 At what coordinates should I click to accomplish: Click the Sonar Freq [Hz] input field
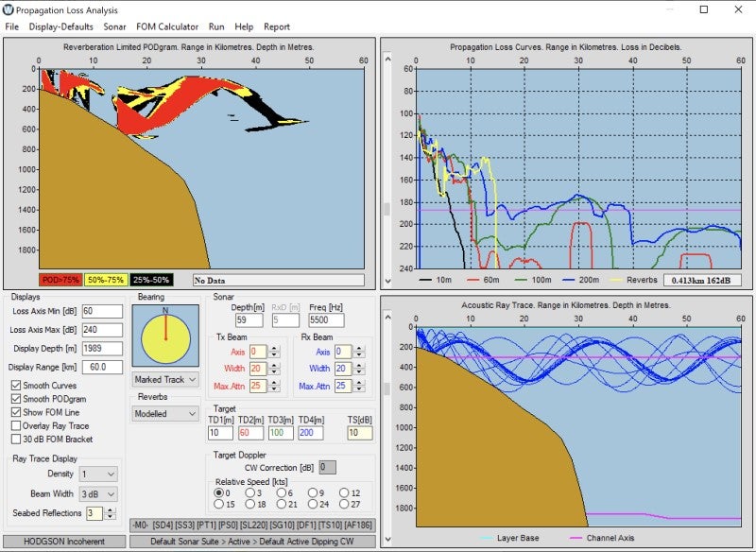(326, 320)
